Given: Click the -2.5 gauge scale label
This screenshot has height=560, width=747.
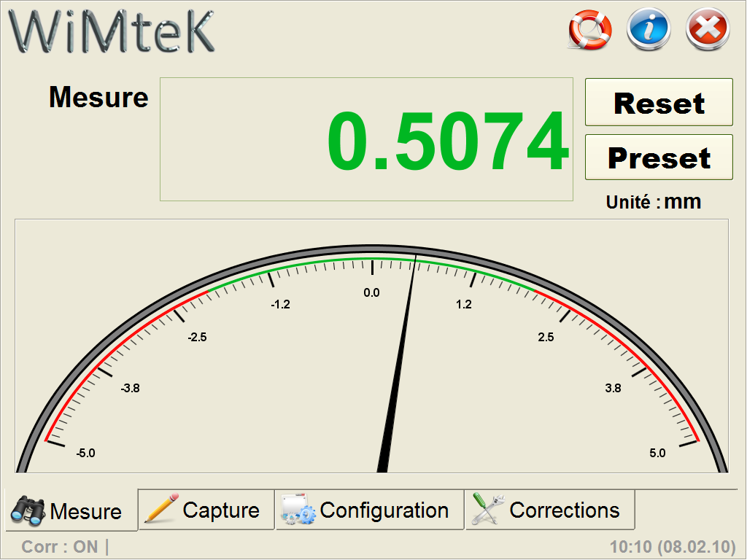Looking at the screenshot, I should (197, 338).
